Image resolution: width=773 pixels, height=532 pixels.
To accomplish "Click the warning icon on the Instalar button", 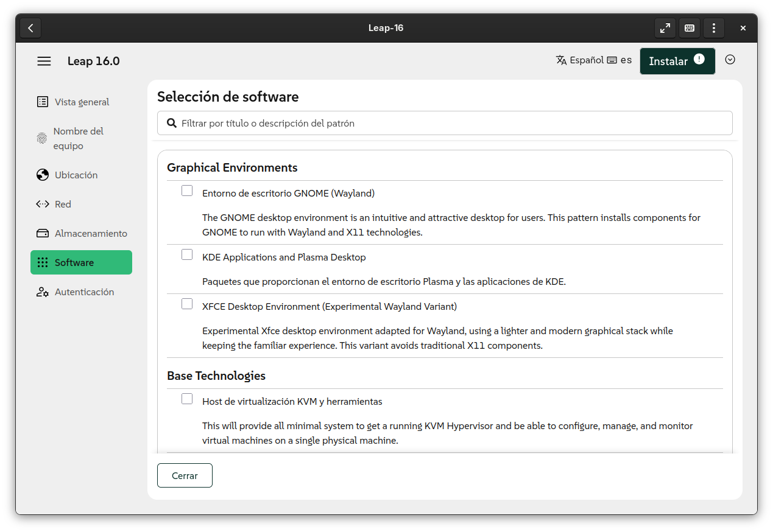I will point(699,59).
